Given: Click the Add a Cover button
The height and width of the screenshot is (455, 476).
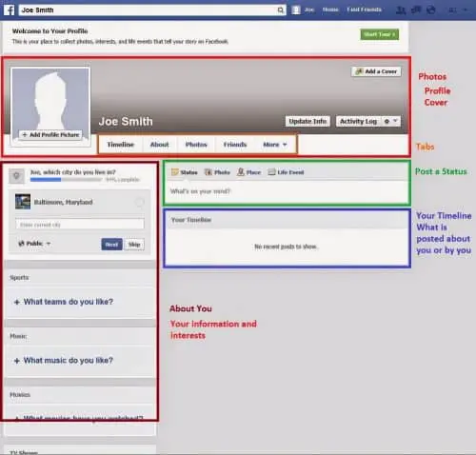Looking at the screenshot, I should pos(376,71).
